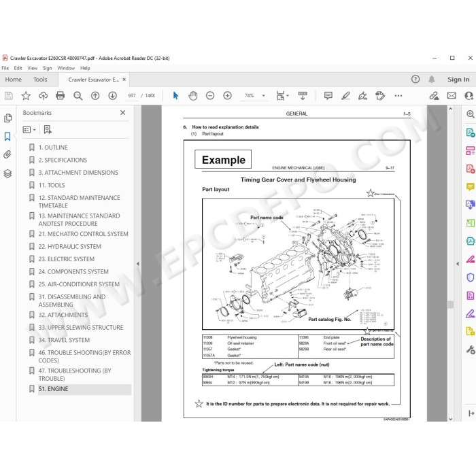The width and height of the screenshot is (476, 476).
Task: Open the Sign menu
Action: (47, 68)
